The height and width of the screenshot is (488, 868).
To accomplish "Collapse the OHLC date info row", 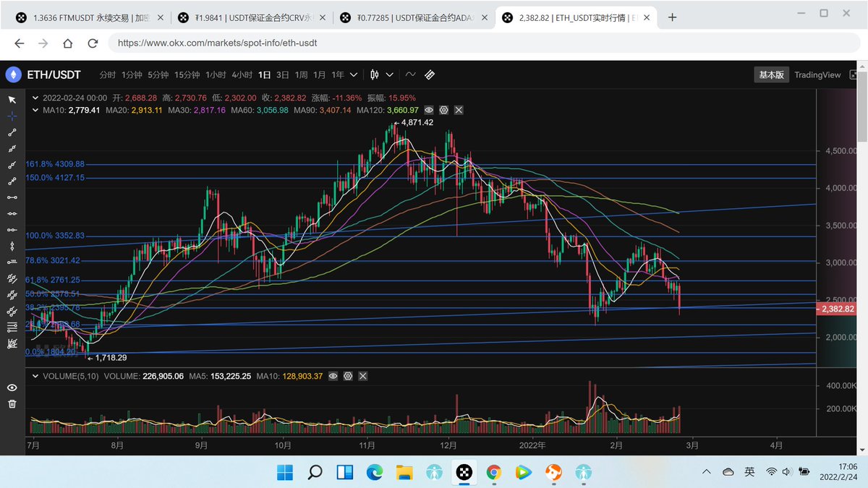I will click(x=36, y=98).
